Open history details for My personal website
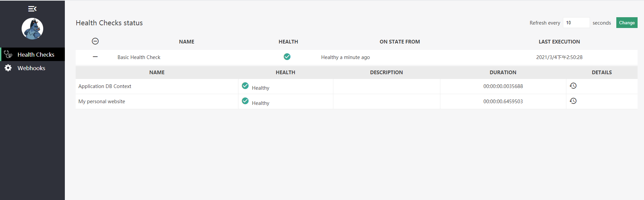Screen dimensions: 644x200 [x=573, y=101]
